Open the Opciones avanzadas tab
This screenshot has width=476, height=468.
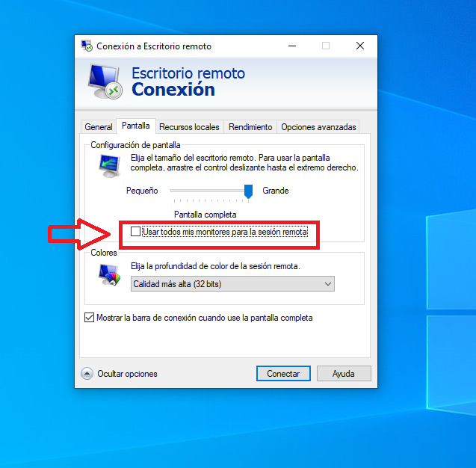pos(318,127)
